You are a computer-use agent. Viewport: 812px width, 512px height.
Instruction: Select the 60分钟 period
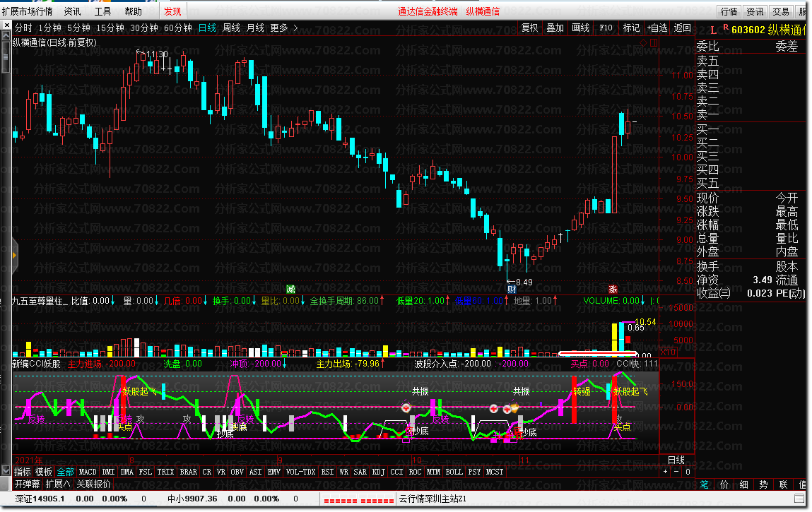click(x=177, y=28)
